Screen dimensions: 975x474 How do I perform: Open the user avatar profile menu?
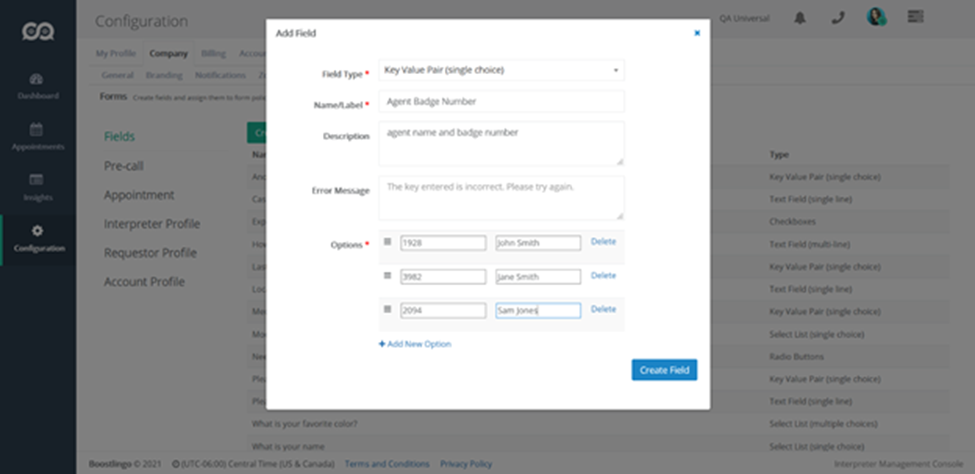click(x=876, y=18)
